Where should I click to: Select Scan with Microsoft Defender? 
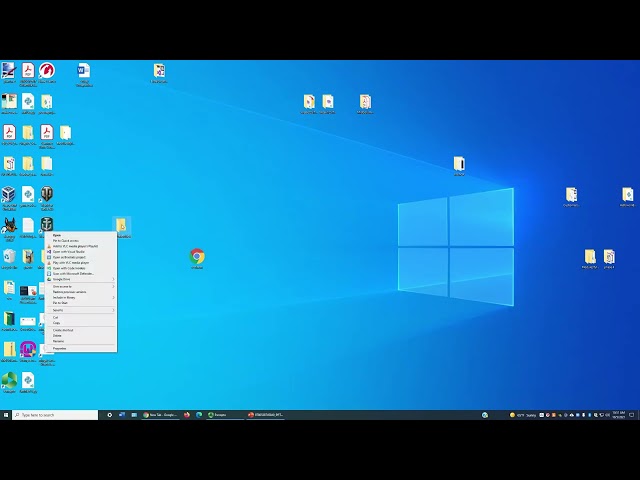[81, 273]
